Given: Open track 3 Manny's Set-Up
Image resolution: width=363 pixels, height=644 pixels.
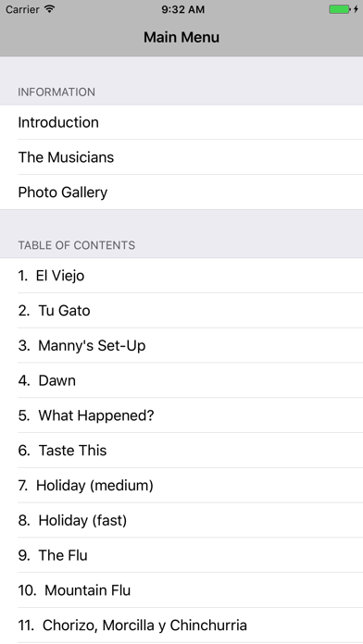Looking at the screenshot, I should point(181,345).
